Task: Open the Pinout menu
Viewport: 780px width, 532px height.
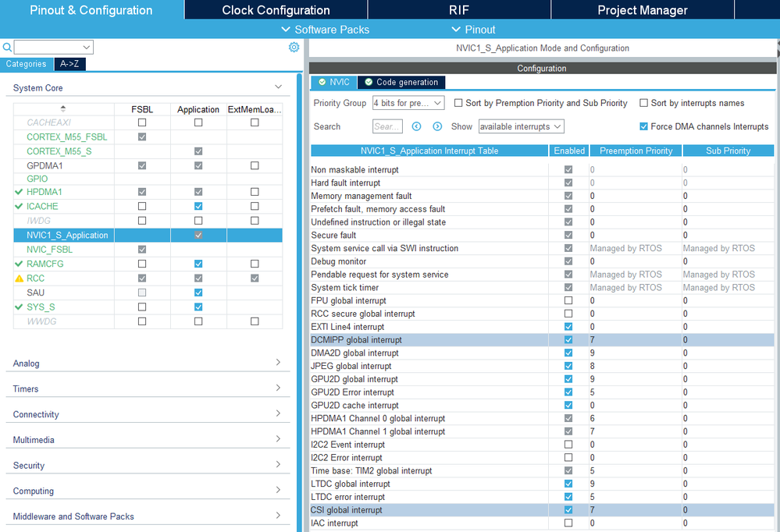Action: pyautogui.click(x=474, y=30)
